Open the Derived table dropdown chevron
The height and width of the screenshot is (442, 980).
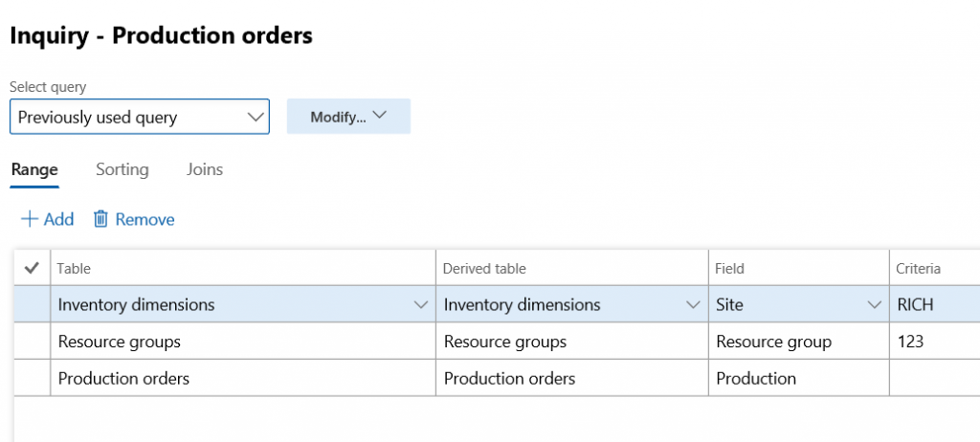point(694,305)
